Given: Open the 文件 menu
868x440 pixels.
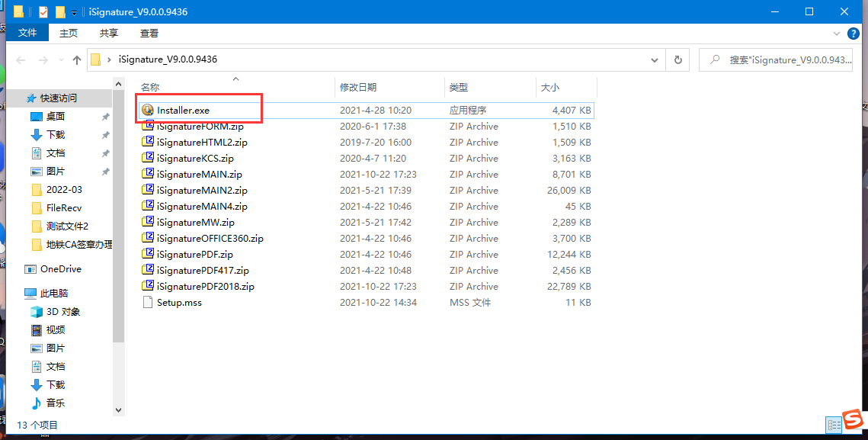Looking at the screenshot, I should [x=27, y=34].
